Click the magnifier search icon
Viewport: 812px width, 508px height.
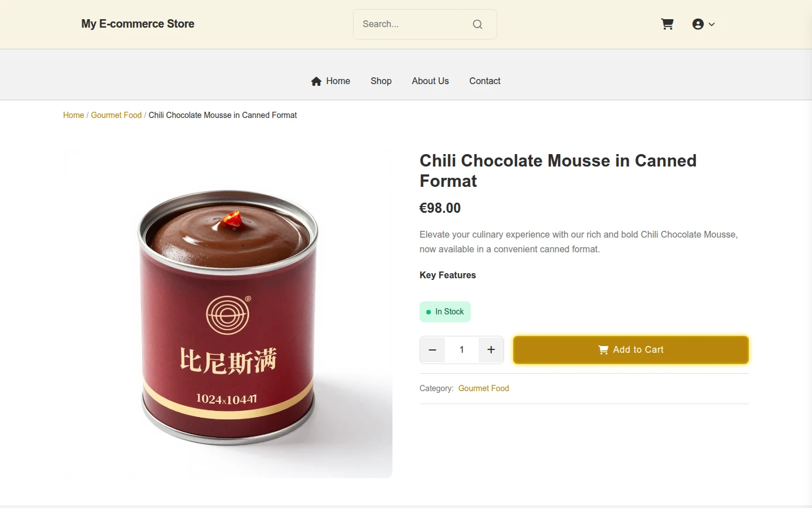pos(478,24)
